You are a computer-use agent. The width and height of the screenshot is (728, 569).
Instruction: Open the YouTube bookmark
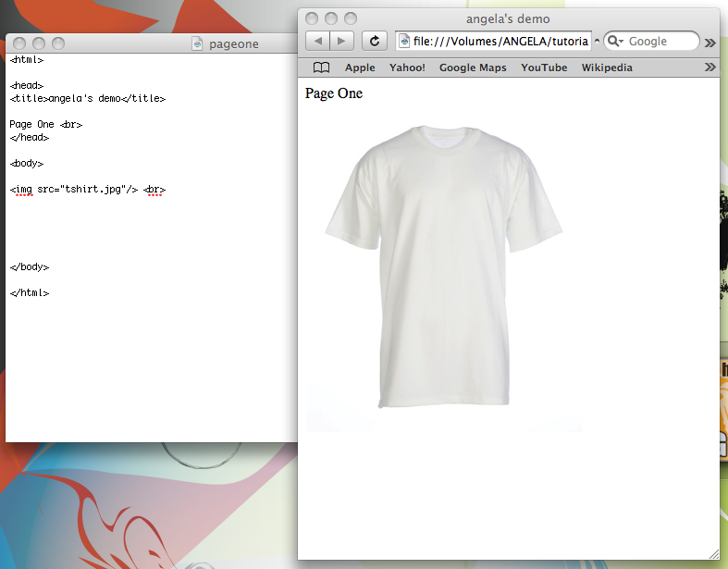click(x=544, y=68)
